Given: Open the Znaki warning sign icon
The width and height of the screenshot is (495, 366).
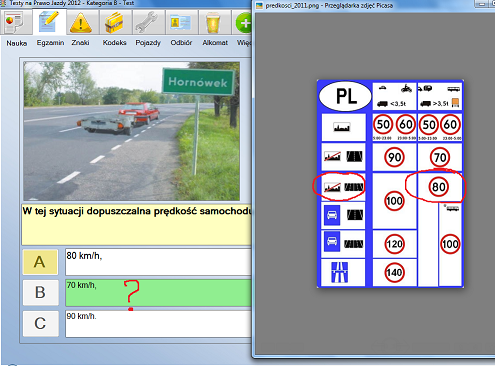Looking at the screenshot, I should (81, 22).
